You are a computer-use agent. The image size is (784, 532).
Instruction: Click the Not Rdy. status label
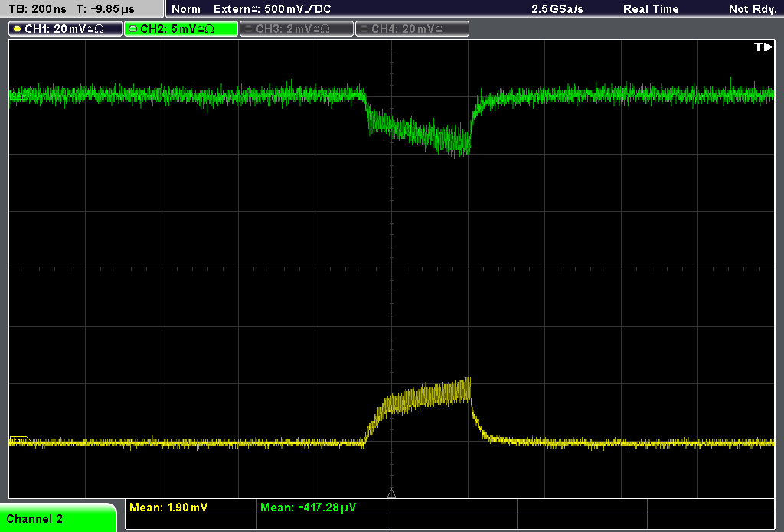(753, 9)
